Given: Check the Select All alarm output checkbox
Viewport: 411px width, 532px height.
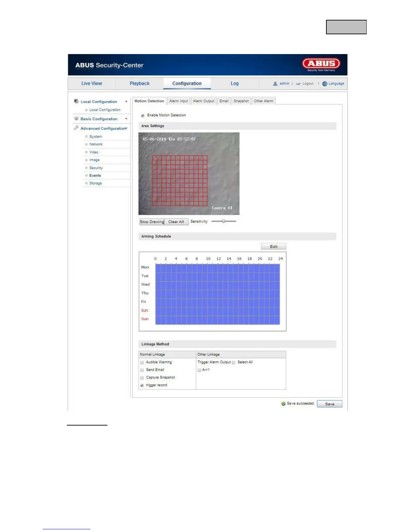Looking at the screenshot, I should (234, 362).
